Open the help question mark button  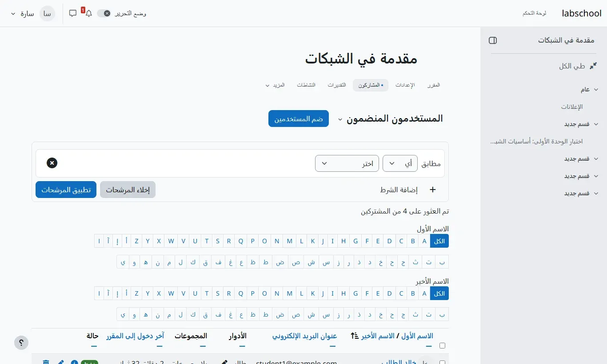point(21,343)
